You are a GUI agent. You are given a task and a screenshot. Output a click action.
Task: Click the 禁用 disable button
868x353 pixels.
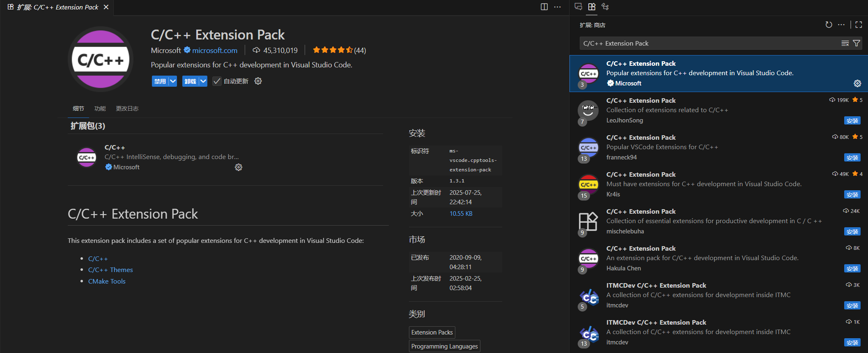[160, 81]
